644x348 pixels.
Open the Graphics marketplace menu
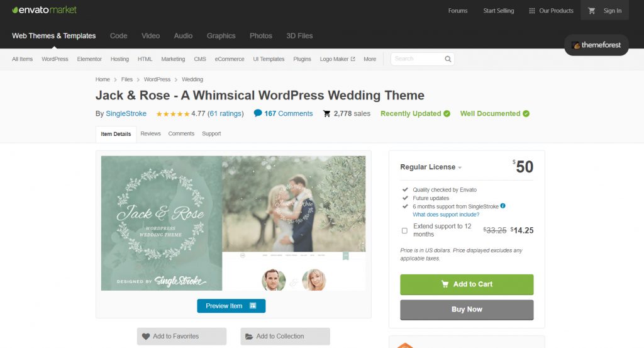coord(221,36)
